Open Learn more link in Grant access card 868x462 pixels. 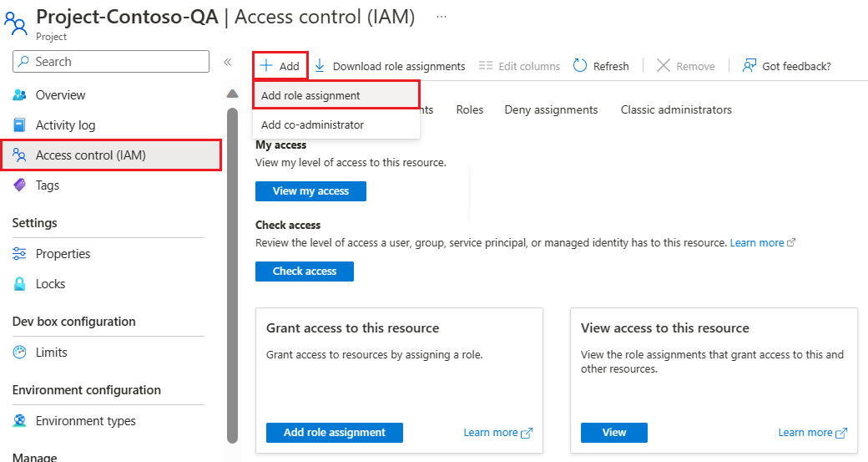[491, 433]
